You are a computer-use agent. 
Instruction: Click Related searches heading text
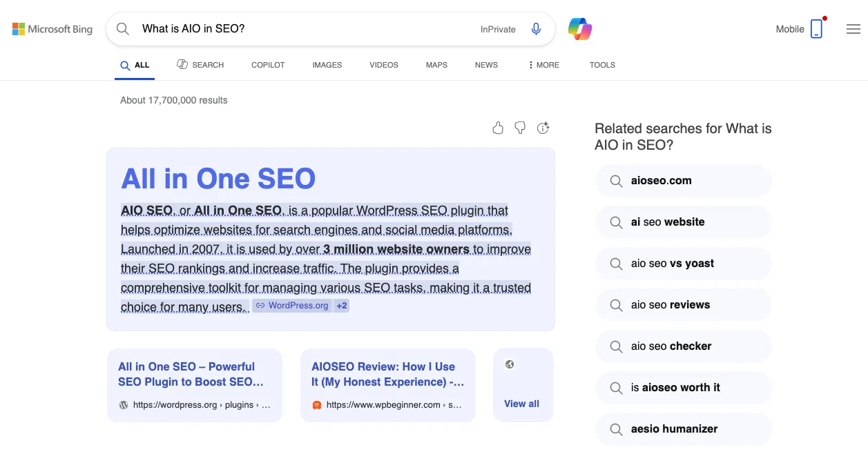click(683, 137)
